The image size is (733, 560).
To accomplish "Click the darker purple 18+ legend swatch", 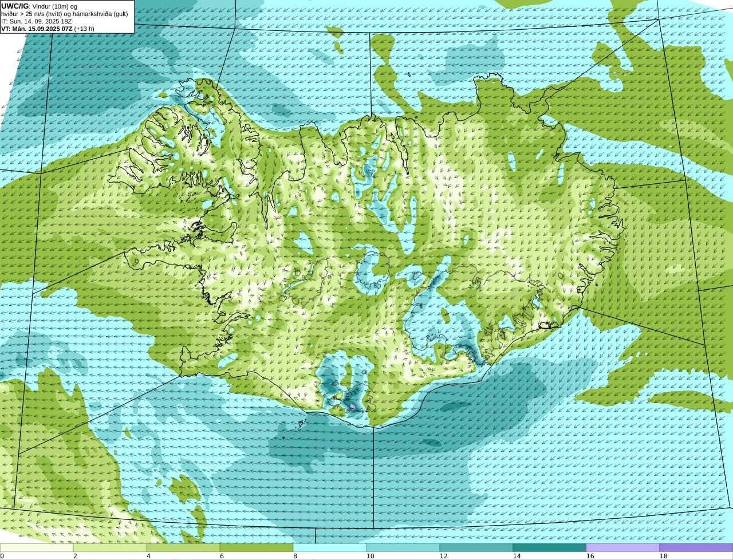I will click(x=696, y=547).
